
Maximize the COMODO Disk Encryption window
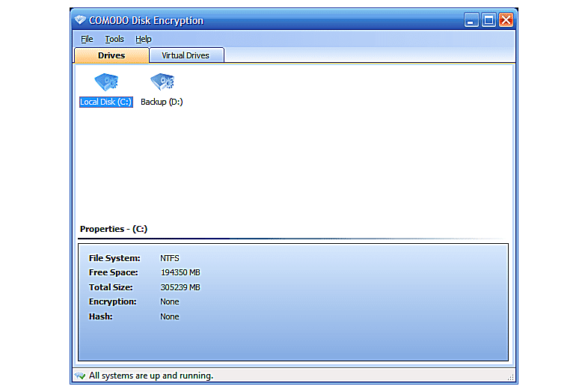(x=489, y=20)
